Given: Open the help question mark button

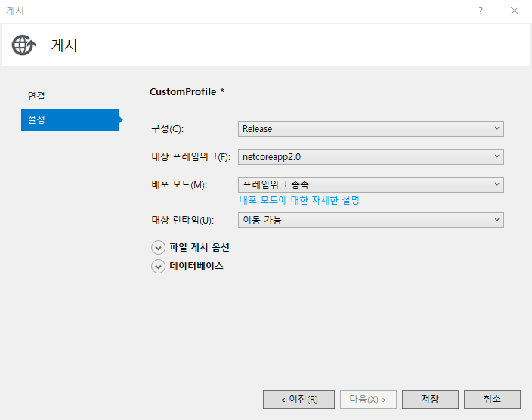Looking at the screenshot, I should (481, 11).
